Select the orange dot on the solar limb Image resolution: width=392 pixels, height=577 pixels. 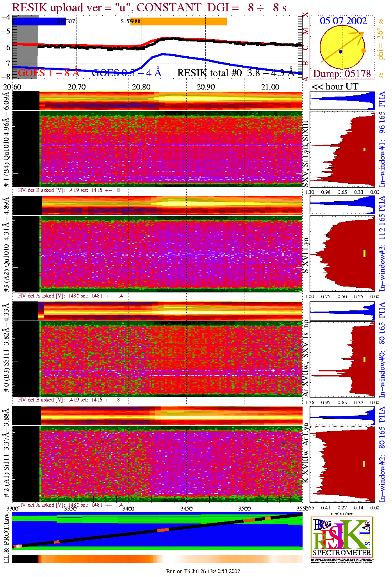tap(363, 51)
